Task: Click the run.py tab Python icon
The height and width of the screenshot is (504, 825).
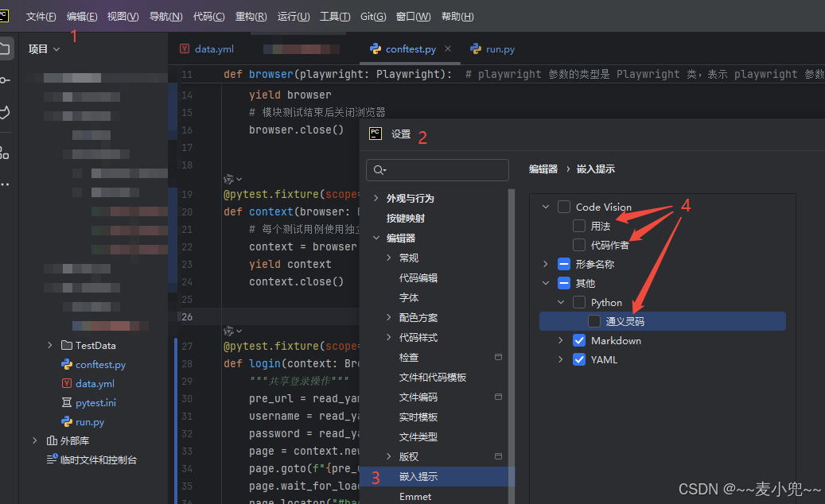Action: coord(476,48)
